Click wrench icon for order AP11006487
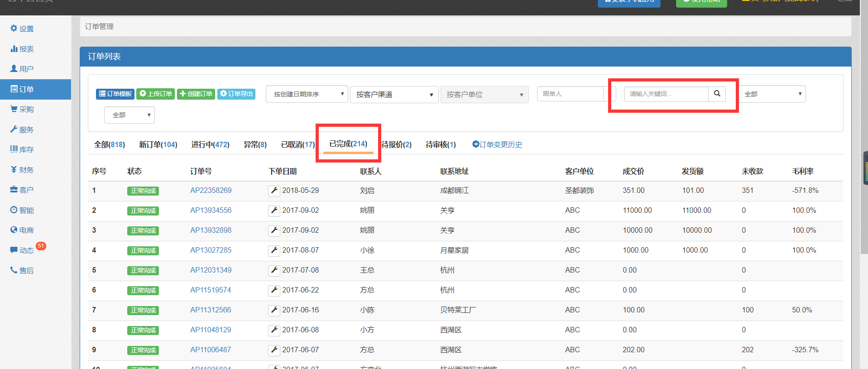Viewport: 868px width, 369px height. click(x=273, y=350)
